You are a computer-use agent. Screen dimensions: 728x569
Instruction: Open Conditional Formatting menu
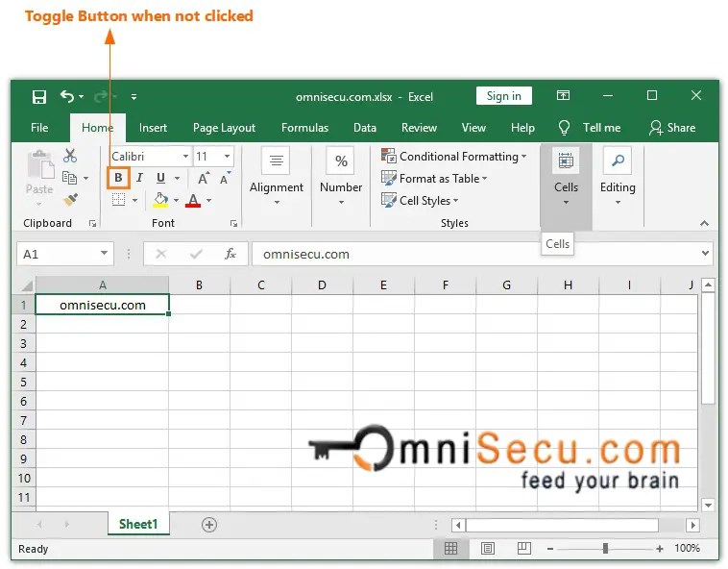[453, 157]
